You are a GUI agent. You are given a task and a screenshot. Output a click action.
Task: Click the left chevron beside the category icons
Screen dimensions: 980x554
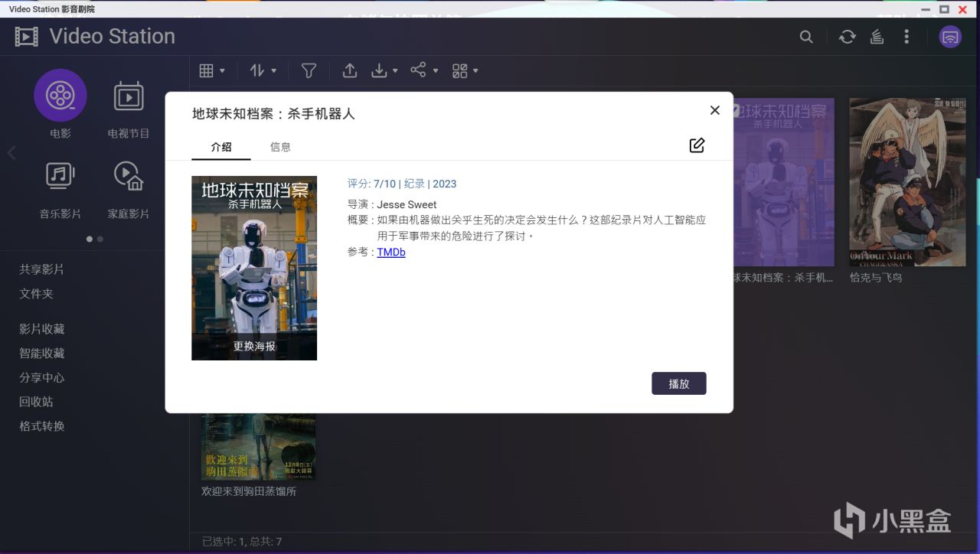pos(11,153)
